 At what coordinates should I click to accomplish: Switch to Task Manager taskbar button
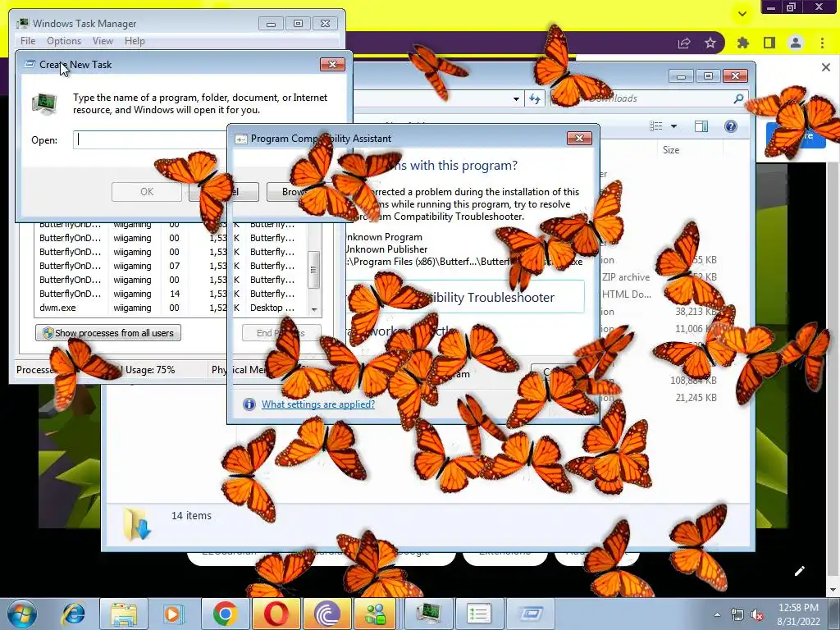[428, 614]
